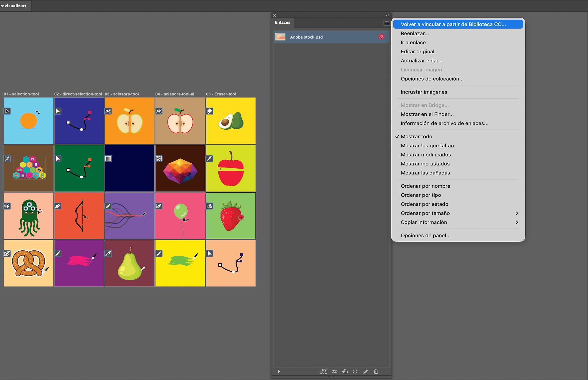Screen dimensions: 588x380
Task: Click mesh tool icon on the polygon gem artboard
Action: coord(159,158)
